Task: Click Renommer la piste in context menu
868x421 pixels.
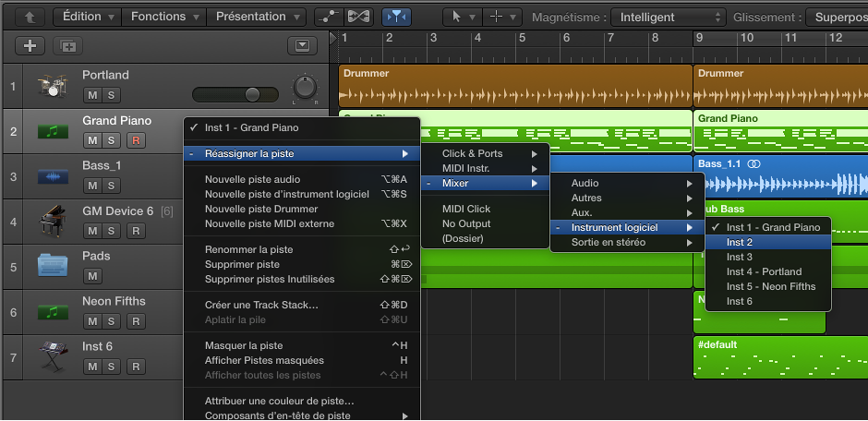Action: 248,249
